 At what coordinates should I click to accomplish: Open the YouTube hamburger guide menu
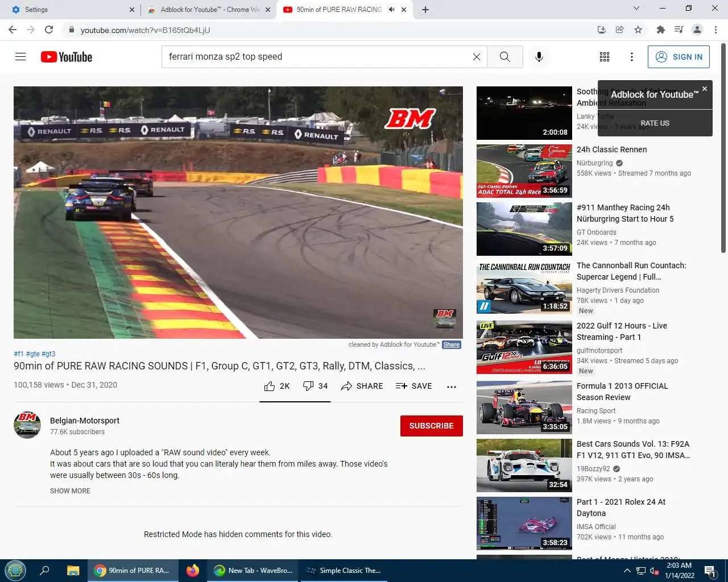coord(20,57)
